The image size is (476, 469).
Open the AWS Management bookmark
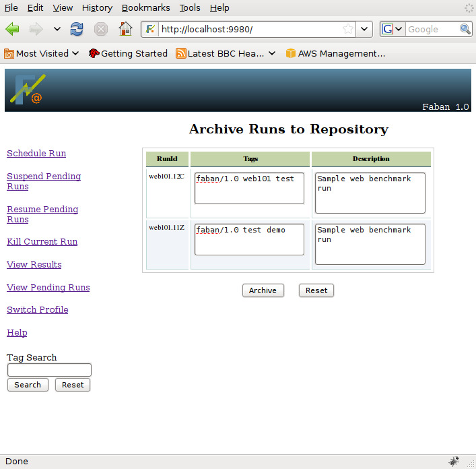click(335, 53)
